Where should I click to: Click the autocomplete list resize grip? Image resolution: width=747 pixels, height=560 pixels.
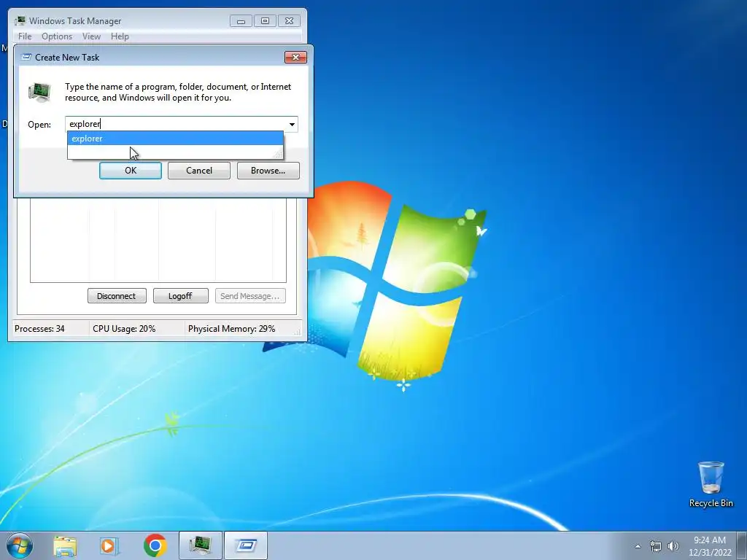(278, 153)
